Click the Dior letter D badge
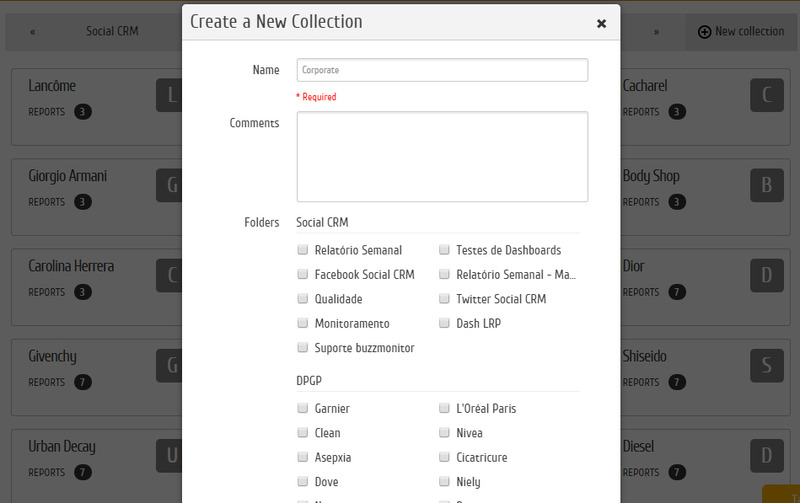 766,275
